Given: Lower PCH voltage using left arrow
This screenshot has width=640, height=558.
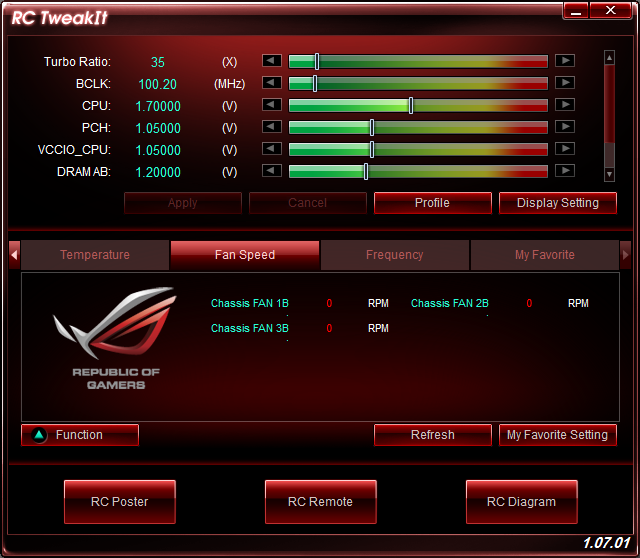Looking at the screenshot, I should coord(271,127).
